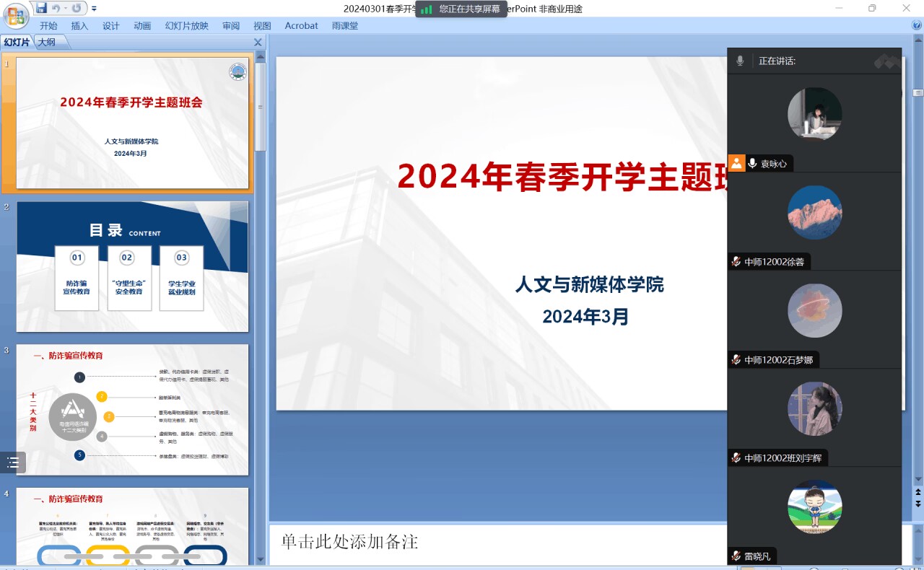The image size is (924, 570).
Task: Click muted mic icon beside 雷晓凡
Action: tap(736, 556)
